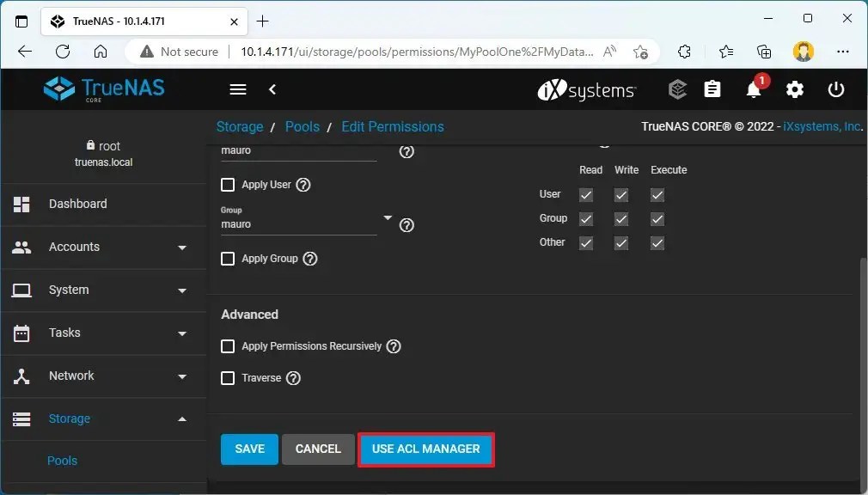This screenshot has width=868, height=495.
Task: Uncheck Other's Write permission
Action: (x=620, y=243)
